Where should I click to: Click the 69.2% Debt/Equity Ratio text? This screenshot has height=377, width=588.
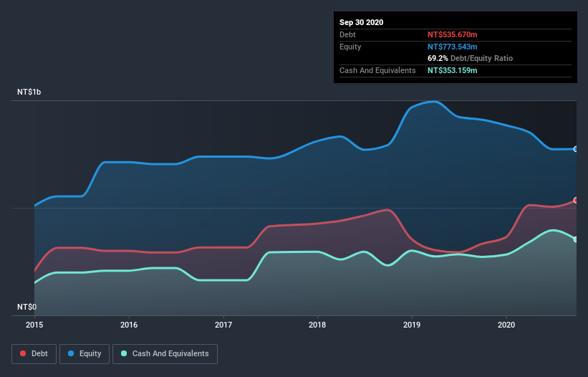coord(471,58)
